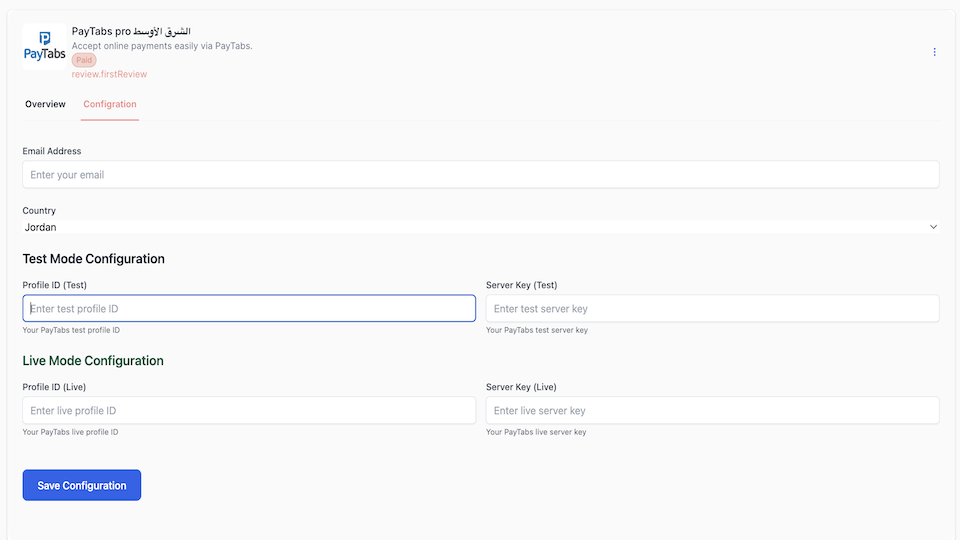Image resolution: width=960 pixels, height=540 pixels.
Task: Focus the Profile ID (Live) field
Action: 249,410
